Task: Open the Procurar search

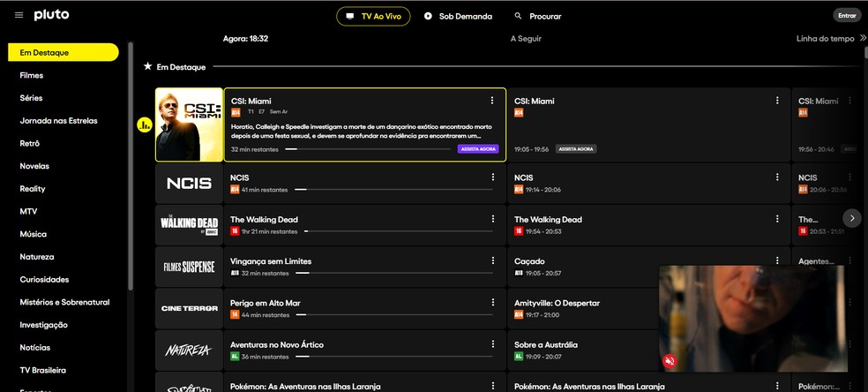Action: point(537,16)
